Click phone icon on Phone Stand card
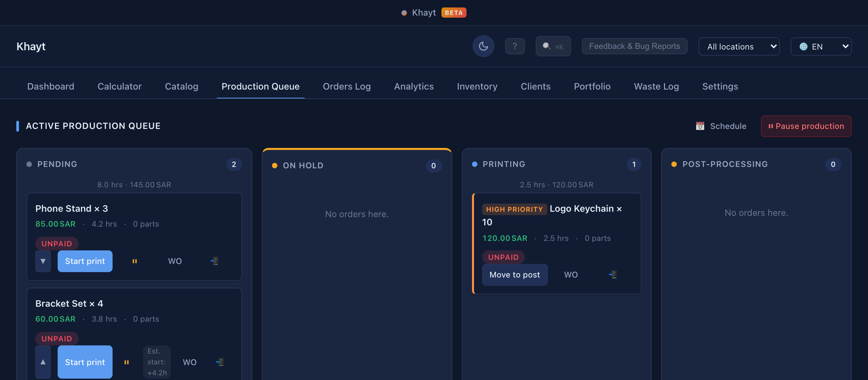This screenshot has width=868, height=380. pos(214,261)
